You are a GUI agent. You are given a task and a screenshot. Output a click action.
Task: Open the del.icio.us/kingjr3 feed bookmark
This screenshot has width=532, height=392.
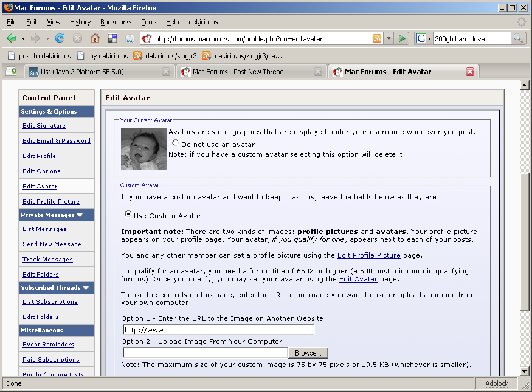[x=165, y=56]
